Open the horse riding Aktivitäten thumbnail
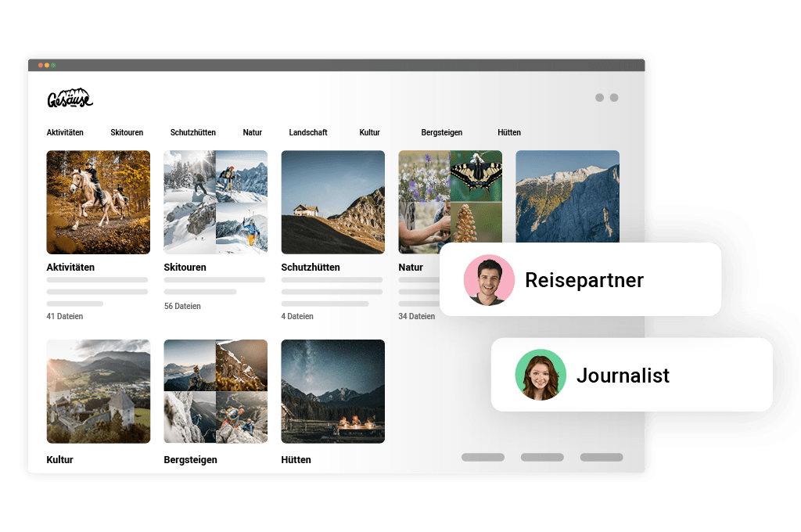The width and height of the screenshot is (801, 532). click(x=99, y=202)
